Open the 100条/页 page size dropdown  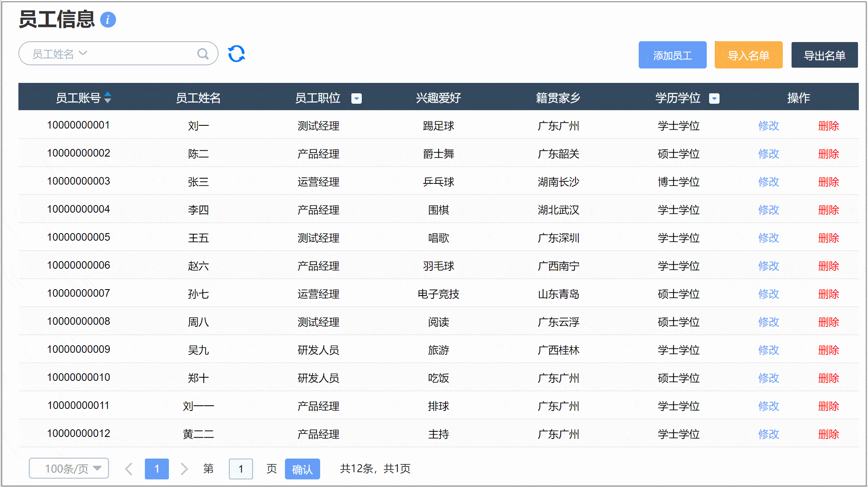[x=68, y=468]
